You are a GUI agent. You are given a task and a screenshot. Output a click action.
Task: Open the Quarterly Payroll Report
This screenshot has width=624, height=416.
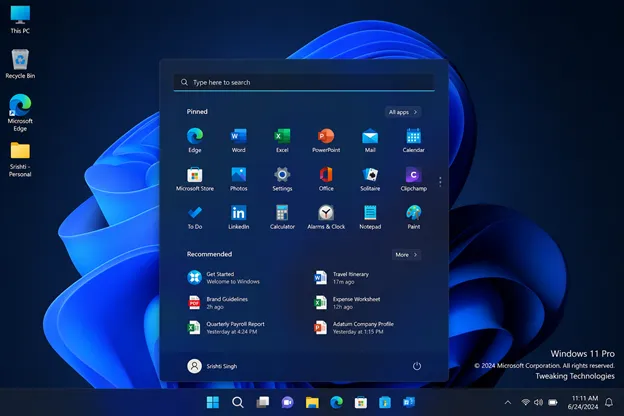(226, 328)
